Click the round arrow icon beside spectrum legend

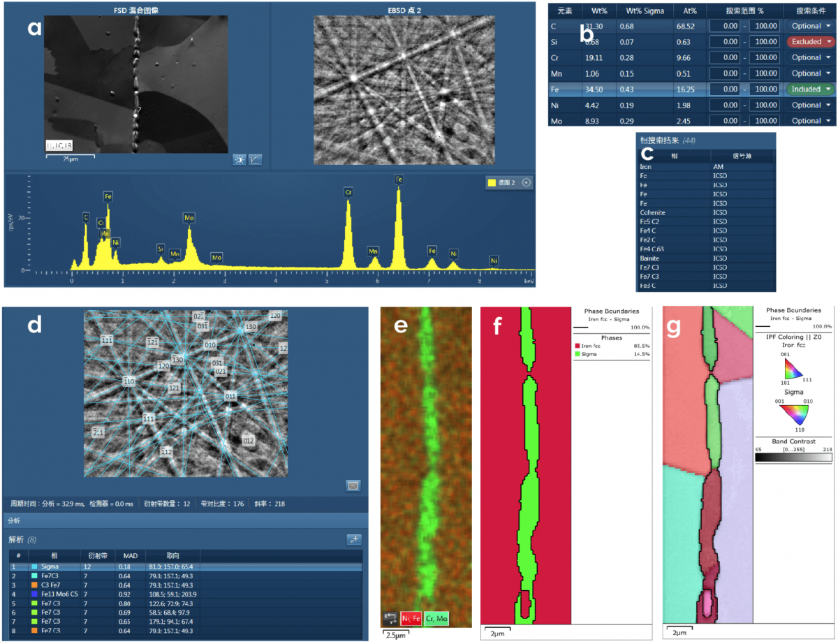tap(527, 183)
